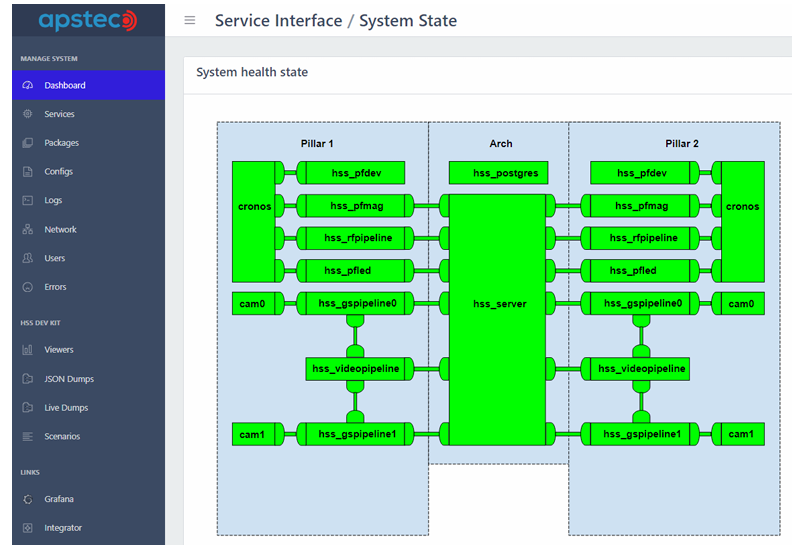Click the hamburger menu icon

click(x=190, y=21)
